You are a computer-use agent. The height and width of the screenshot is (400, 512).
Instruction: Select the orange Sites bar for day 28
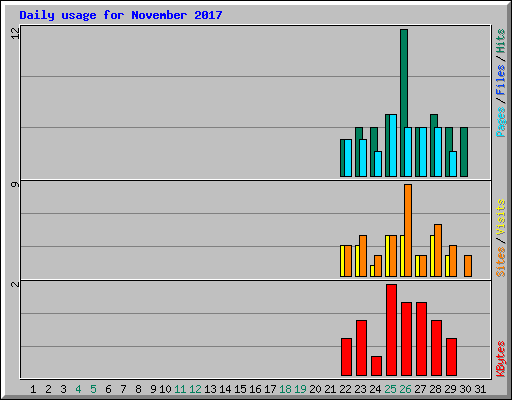[438, 250]
